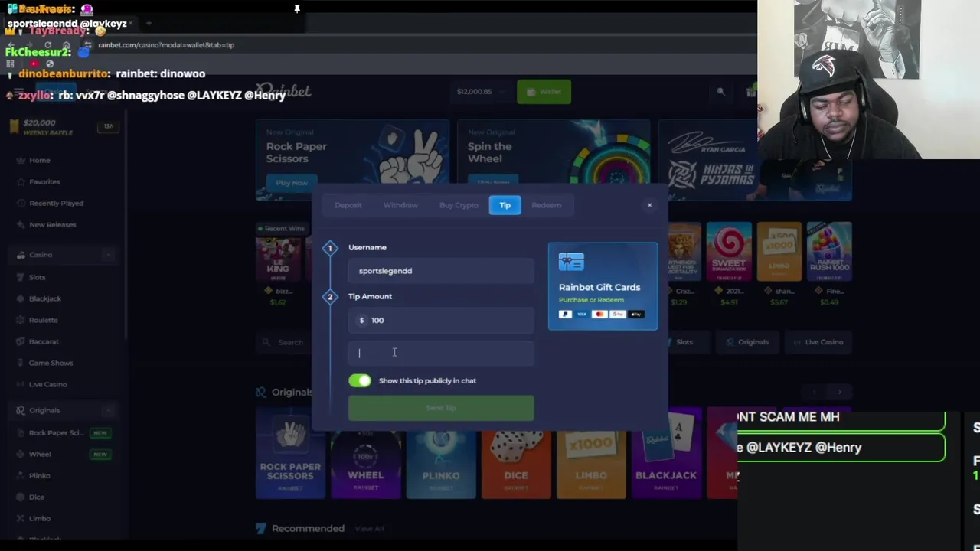Open the Rainbet Gift Cards panel
The height and width of the screenshot is (551, 980).
[603, 286]
